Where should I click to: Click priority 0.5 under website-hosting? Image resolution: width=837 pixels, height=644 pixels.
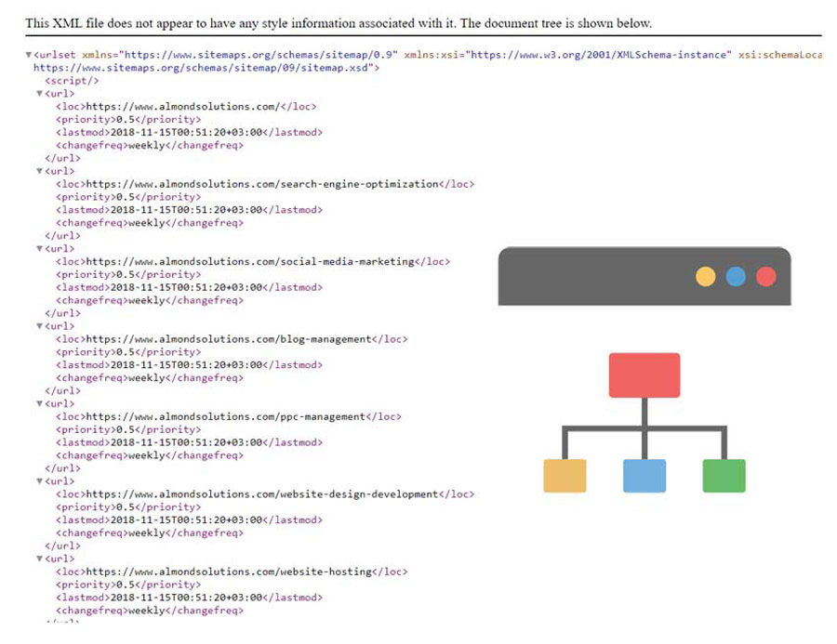tap(128, 585)
